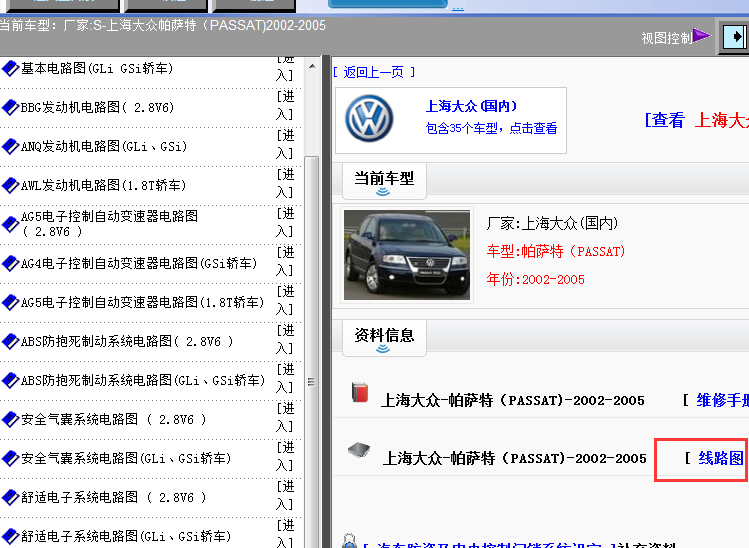Click the purple arrow next to 视图控制

pyautogui.click(x=702, y=35)
